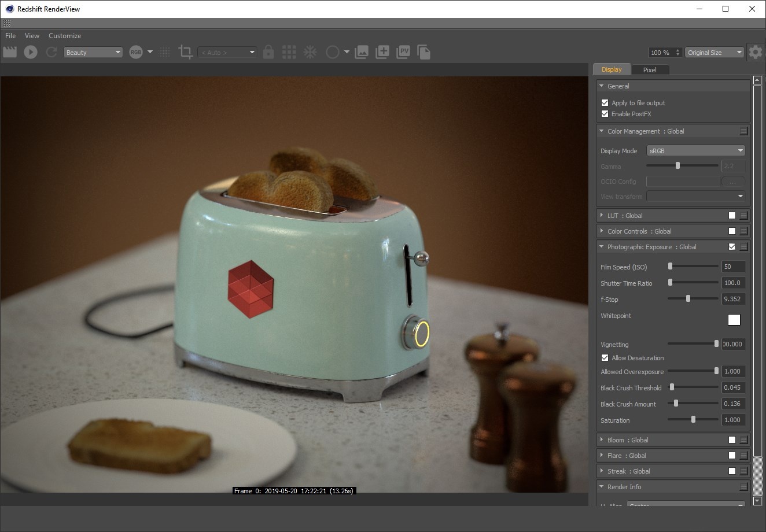
Task: Click the add snapshot icon
Action: (382, 52)
